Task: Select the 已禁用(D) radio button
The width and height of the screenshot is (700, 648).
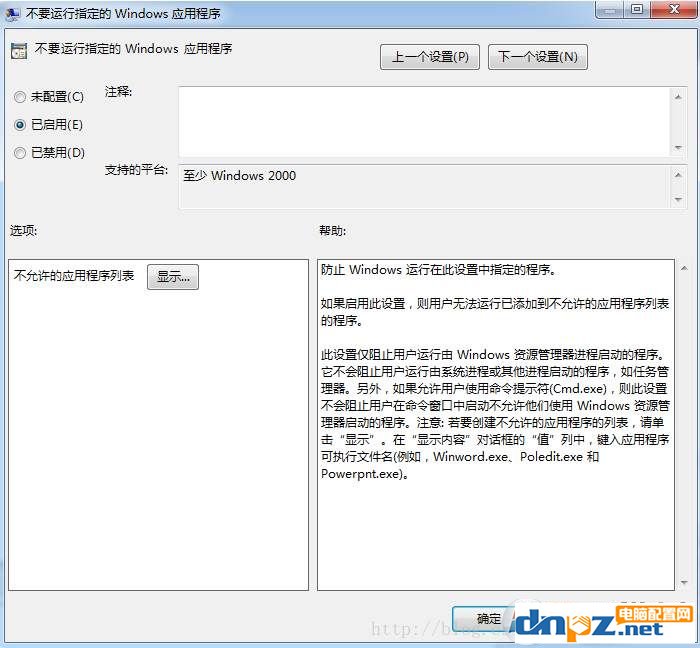Action: click(x=20, y=153)
